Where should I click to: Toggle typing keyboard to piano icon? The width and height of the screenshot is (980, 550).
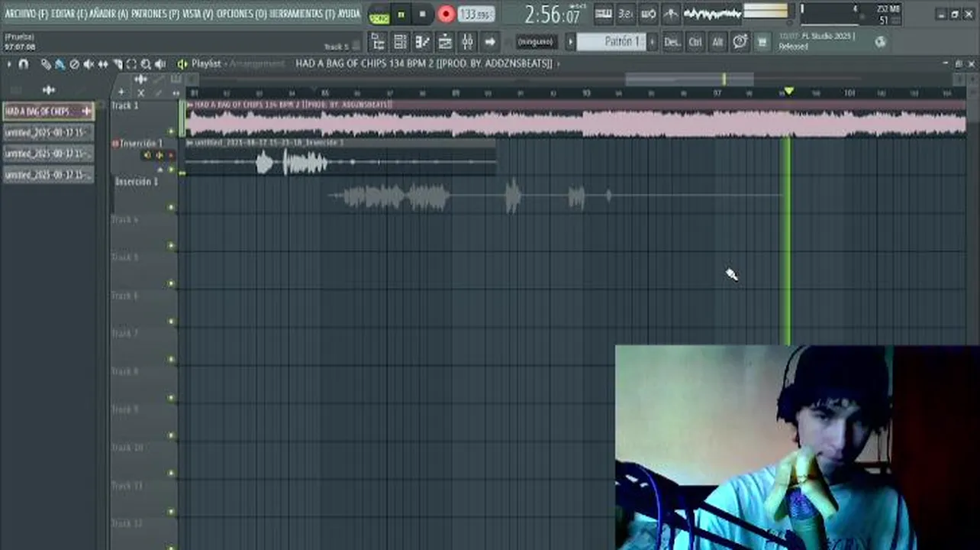coord(603,14)
